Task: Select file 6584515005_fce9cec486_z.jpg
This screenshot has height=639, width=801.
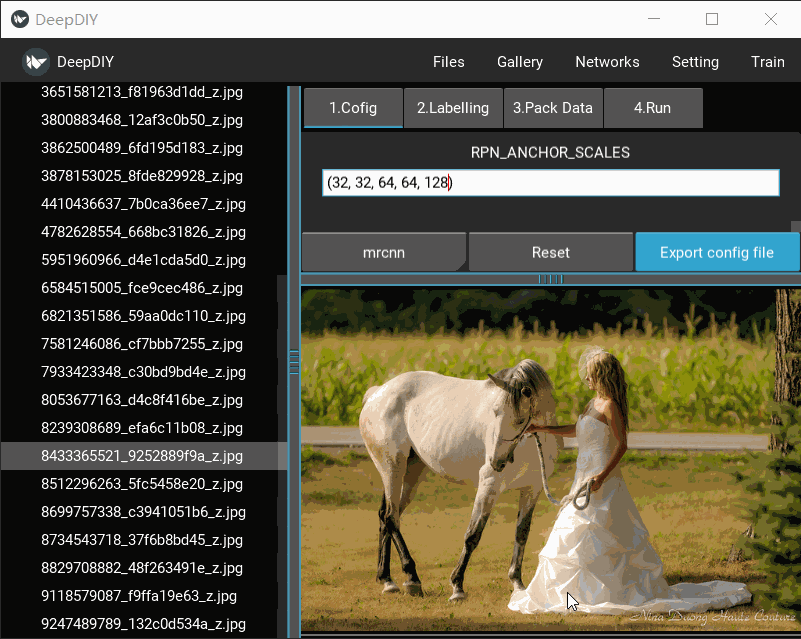Action: tap(142, 288)
